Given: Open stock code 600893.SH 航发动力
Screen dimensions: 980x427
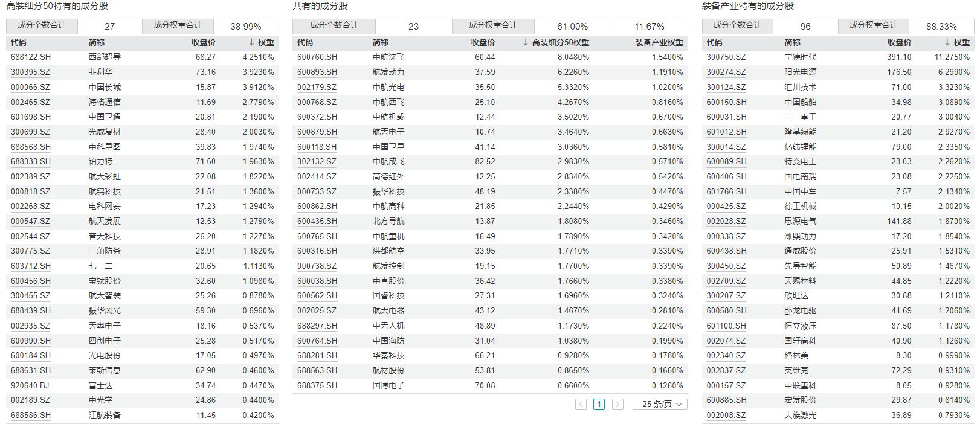Looking at the screenshot, I should point(317,72).
